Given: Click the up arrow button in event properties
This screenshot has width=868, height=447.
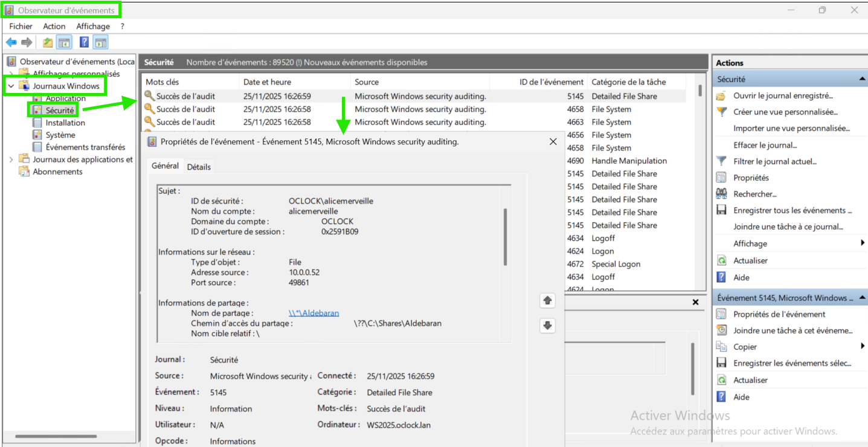Looking at the screenshot, I should click(x=547, y=300).
